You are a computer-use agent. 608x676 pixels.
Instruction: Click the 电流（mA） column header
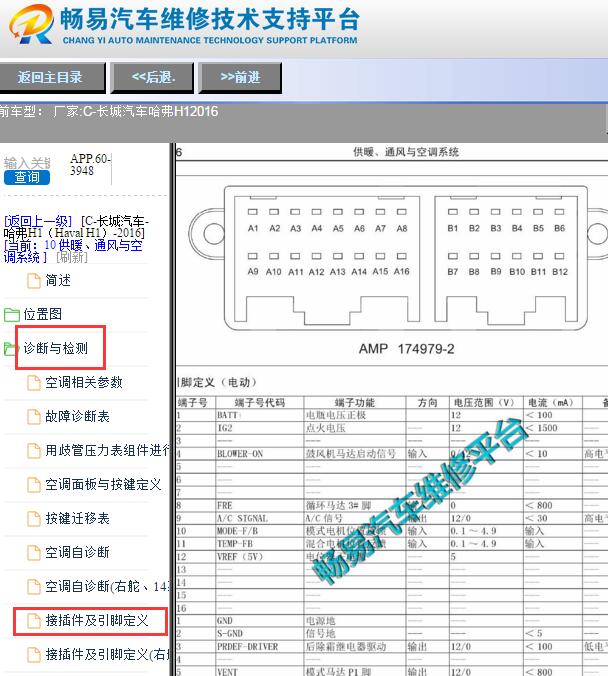point(552,403)
